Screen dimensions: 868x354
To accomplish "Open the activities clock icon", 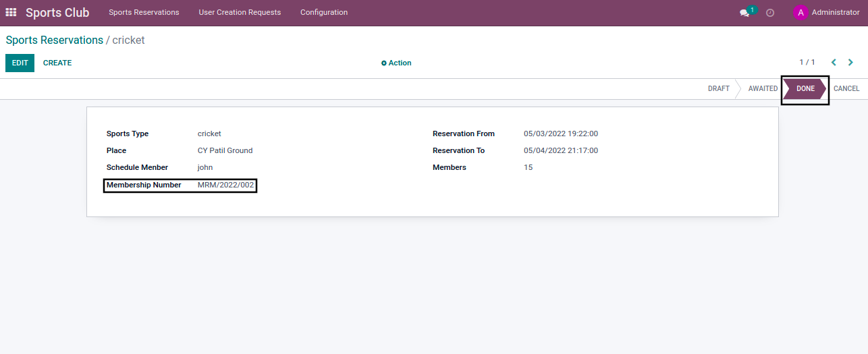I will click(770, 13).
